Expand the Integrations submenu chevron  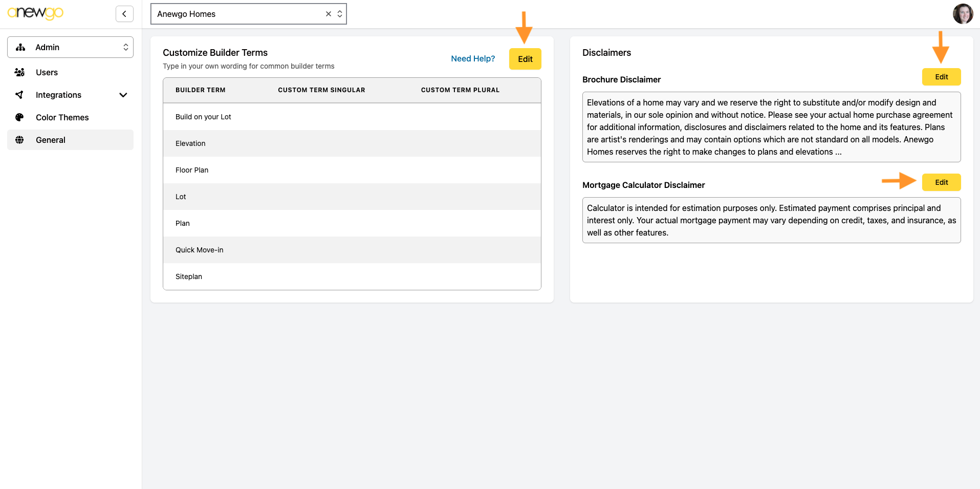coord(123,95)
